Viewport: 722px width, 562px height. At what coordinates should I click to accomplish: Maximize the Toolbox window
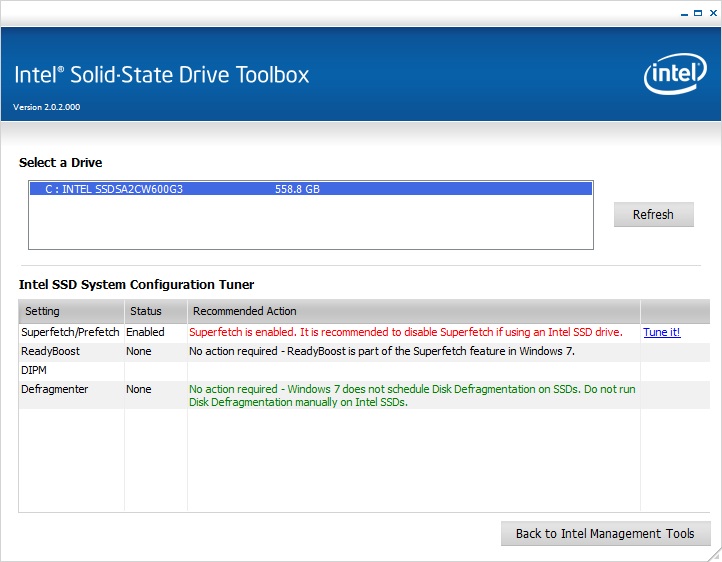(x=696, y=13)
